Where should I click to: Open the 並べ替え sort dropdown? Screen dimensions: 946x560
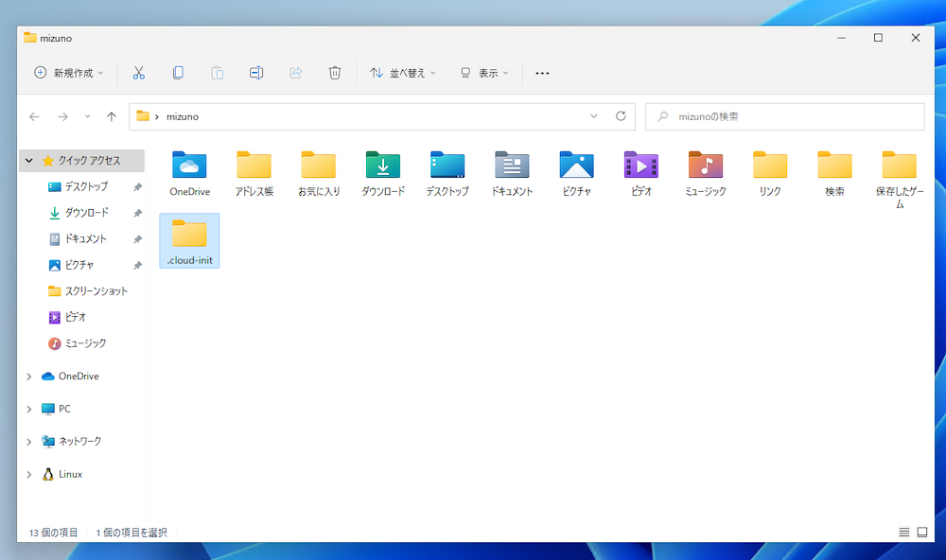tap(403, 73)
